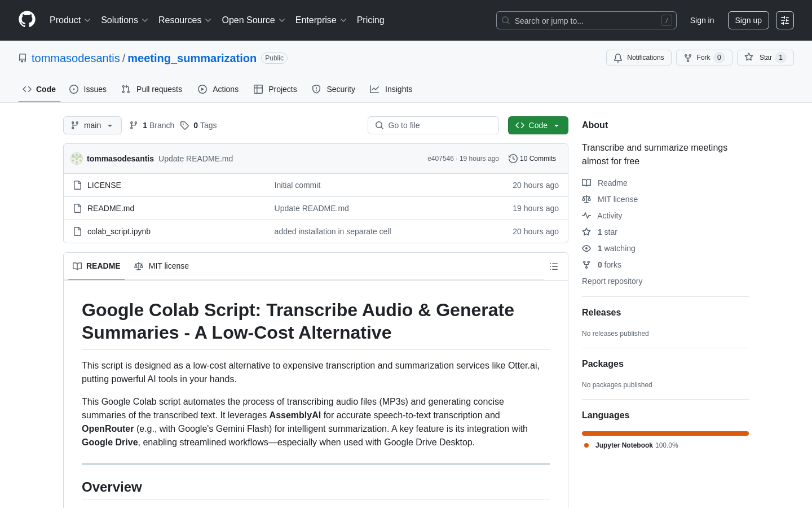Select the README tab in file viewer
This screenshot has height=508, width=812.
click(96, 266)
